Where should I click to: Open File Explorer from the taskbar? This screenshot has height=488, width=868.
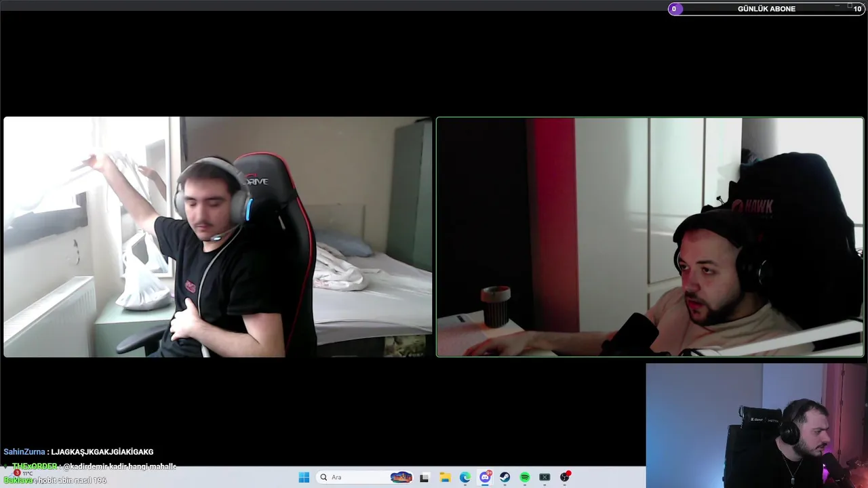point(445,477)
